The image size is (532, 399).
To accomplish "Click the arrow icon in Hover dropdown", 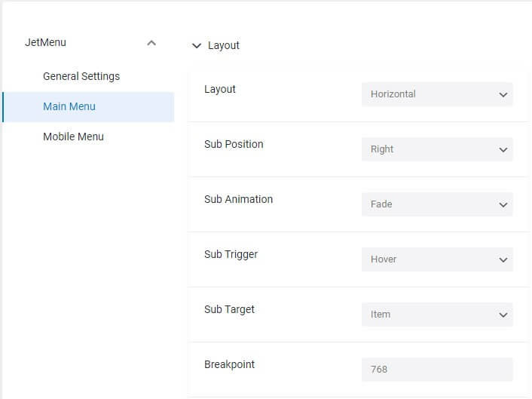I will [503, 259].
